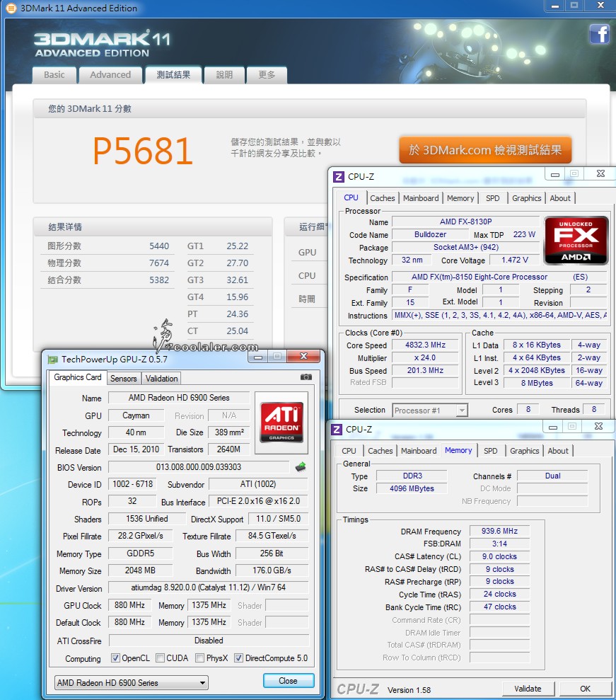Click the OK button in CPU-Z

pos(585,689)
